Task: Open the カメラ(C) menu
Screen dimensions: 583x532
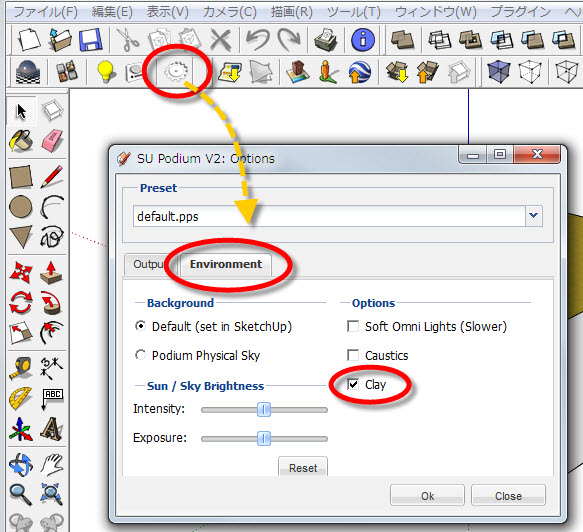Action: tap(229, 12)
